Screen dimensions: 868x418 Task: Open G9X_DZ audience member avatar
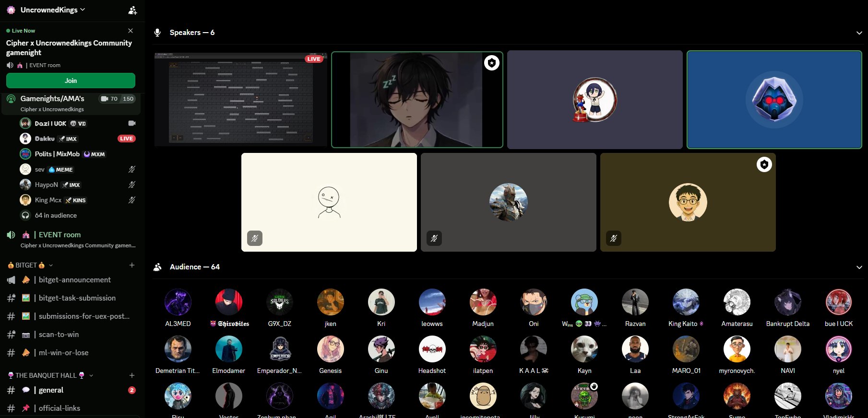coord(280,302)
